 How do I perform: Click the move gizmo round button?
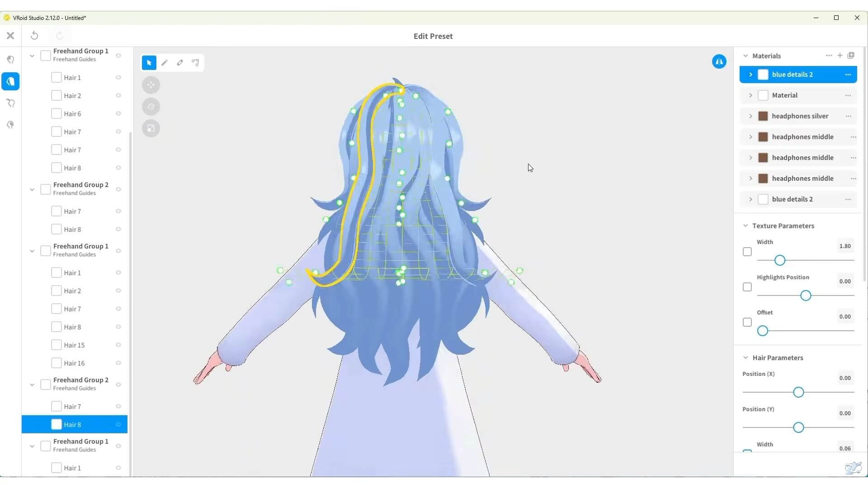(151, 85)
